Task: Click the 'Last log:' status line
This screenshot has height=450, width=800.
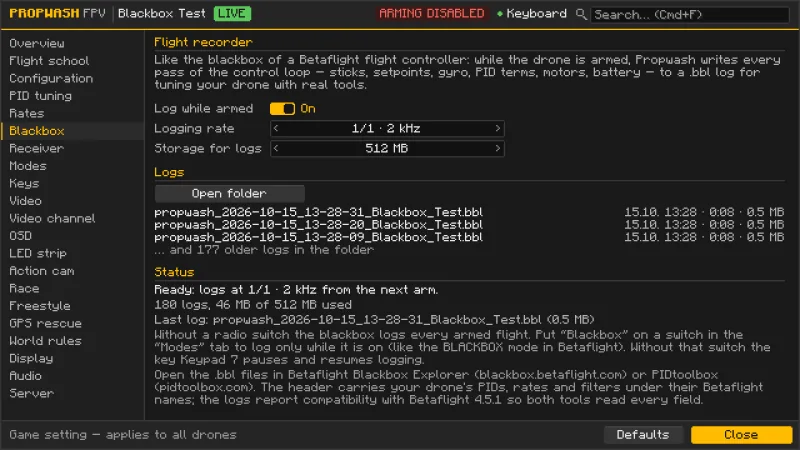Action: (374, 319)
